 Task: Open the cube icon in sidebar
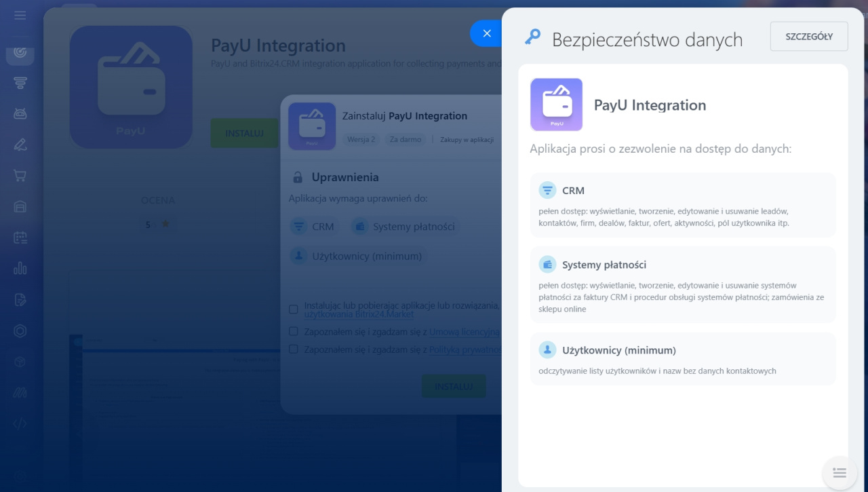(20, 362)
